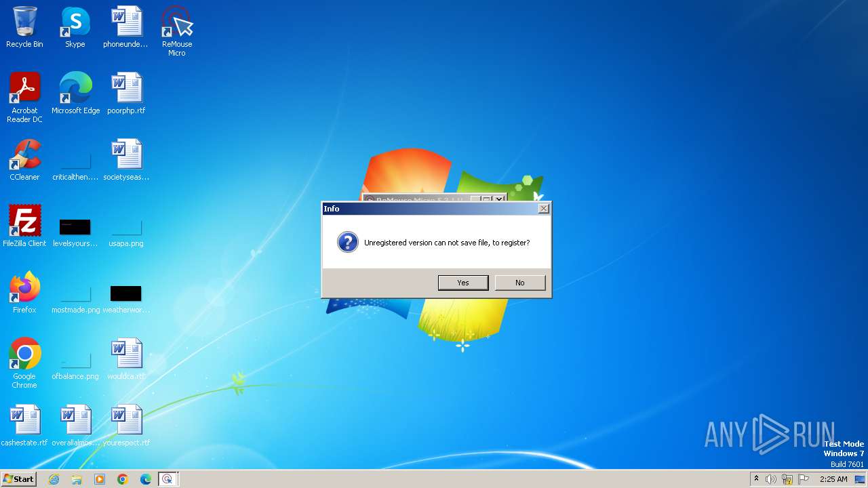Click the 2:25 AM taskbar clock
Image resolution: width=868 pixels, height=488 pixels.
(x=833, y=479)
